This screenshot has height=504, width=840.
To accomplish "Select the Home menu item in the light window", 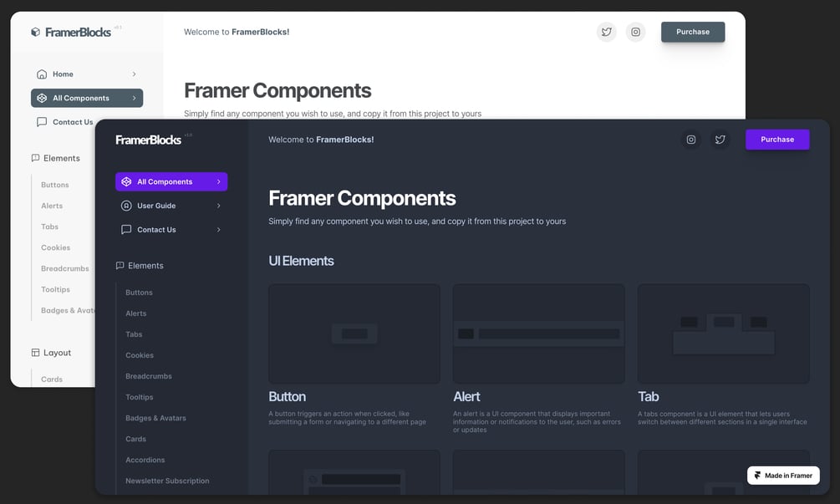I will coord(87,74).
